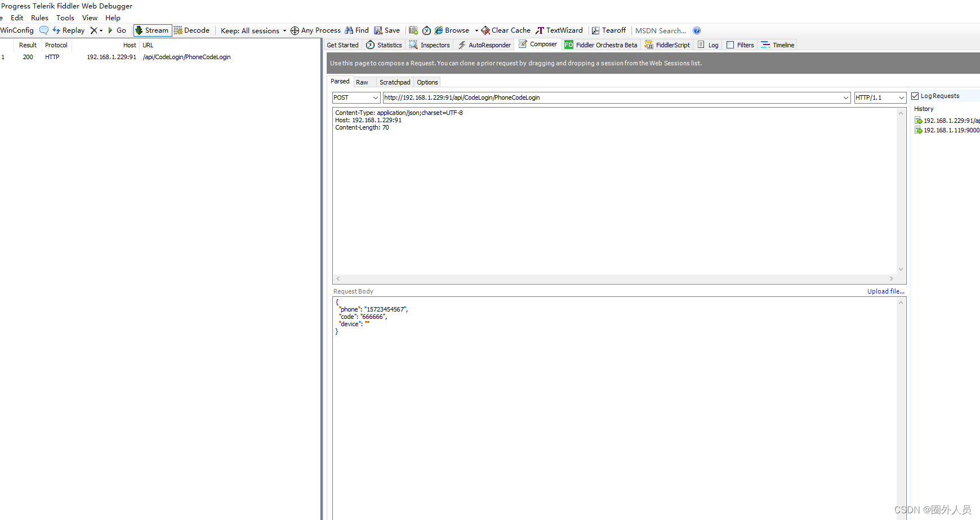This screenshot has width=980, height=520.
Task: Switch to the Statistics tab
Action: [384, 45]
